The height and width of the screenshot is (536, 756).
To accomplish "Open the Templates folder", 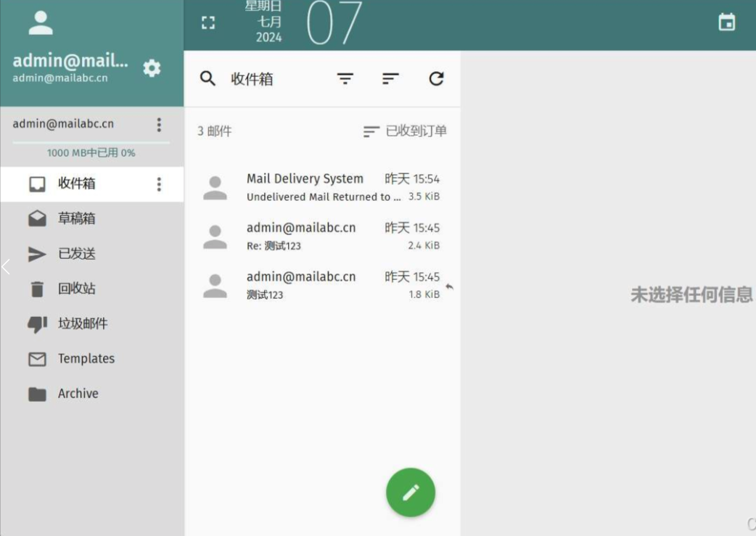I will (86, 358).
